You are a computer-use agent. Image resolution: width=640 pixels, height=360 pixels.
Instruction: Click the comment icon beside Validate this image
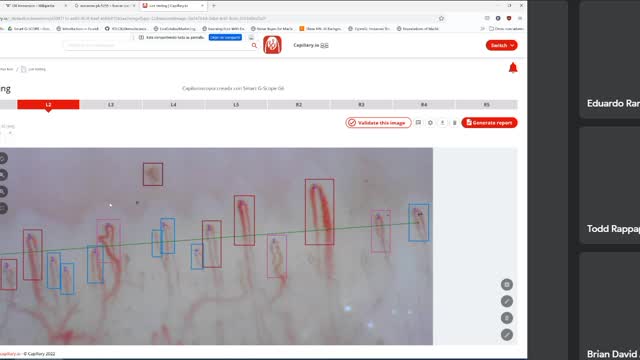pos(418,122)
